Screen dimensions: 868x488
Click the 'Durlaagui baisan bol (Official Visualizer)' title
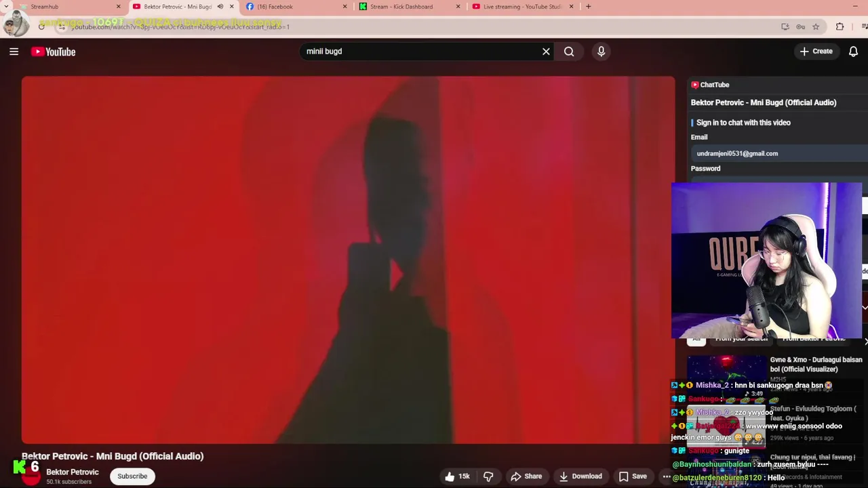(x=816, y=365)
